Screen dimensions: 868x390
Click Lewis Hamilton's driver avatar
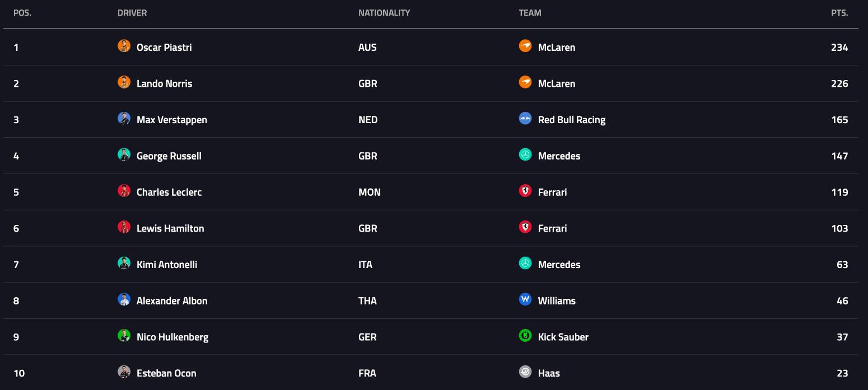(x=124, y=227)
